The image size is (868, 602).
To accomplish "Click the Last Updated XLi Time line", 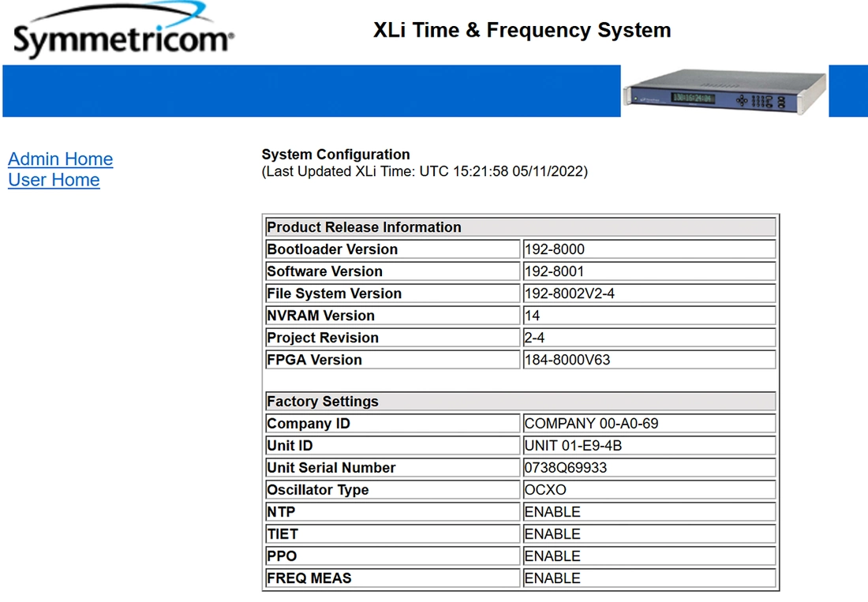I will click(x=425, y=171).
